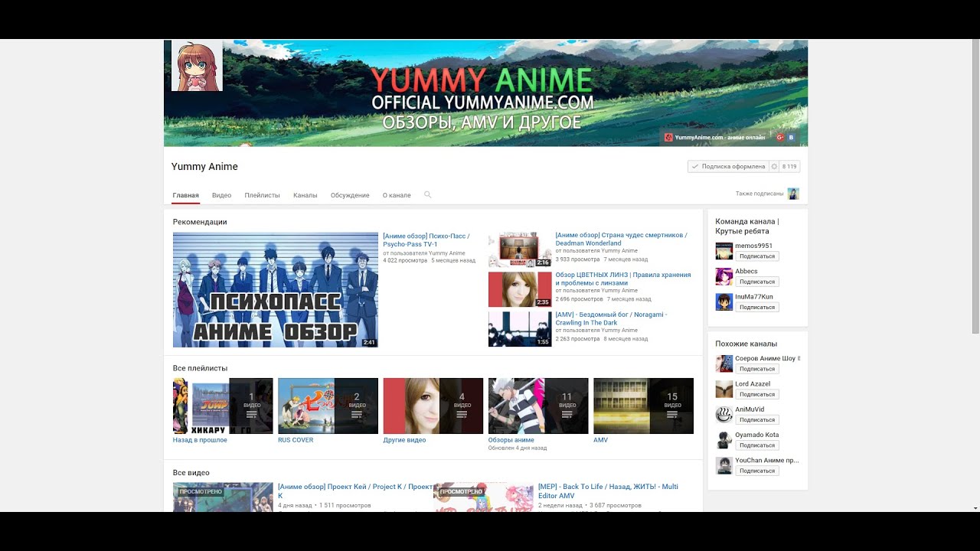The image size is (980, 551).
Task: Open the VK icon on the banner
Action: 792,138
